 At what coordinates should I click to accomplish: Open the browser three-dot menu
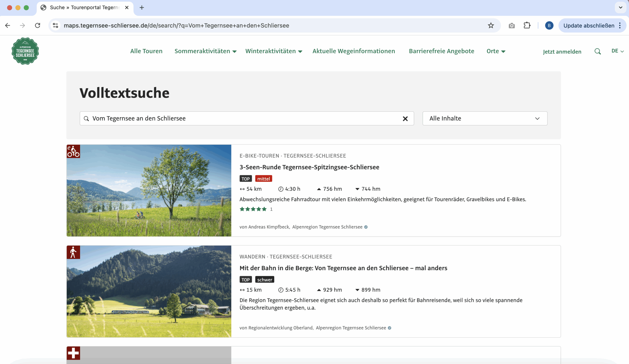point(620,26)
